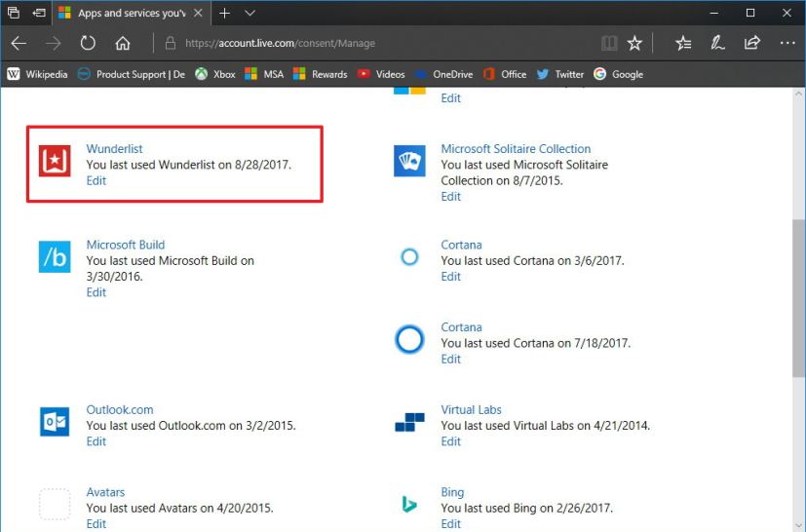Edit Outlook.com permissions
Image resolution: width=806 pixels, height=532 pixels.
(96, 441)
